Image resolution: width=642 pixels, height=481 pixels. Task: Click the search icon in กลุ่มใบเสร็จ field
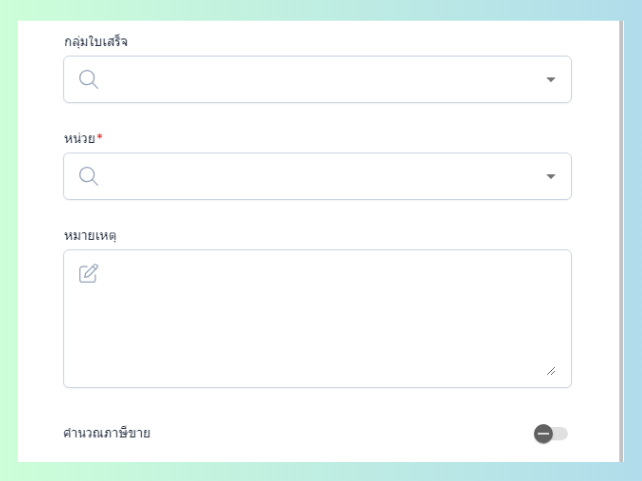[x=88, y=80]
